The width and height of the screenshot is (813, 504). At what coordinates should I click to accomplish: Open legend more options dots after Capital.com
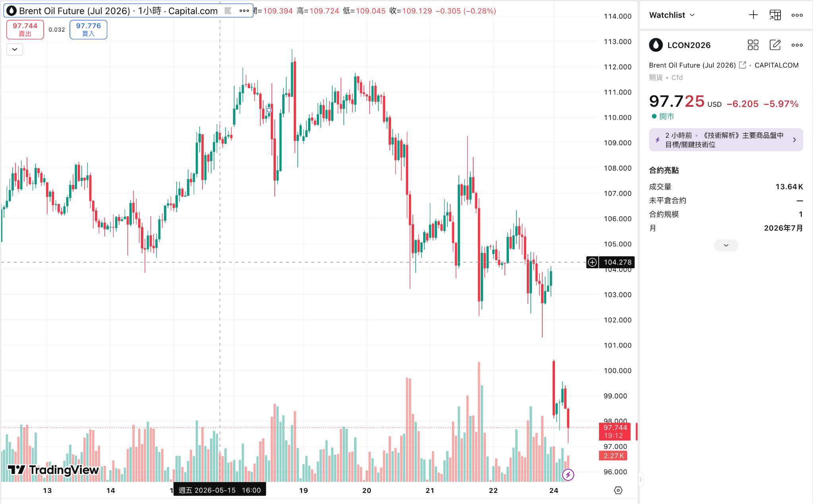click(244, 11)
